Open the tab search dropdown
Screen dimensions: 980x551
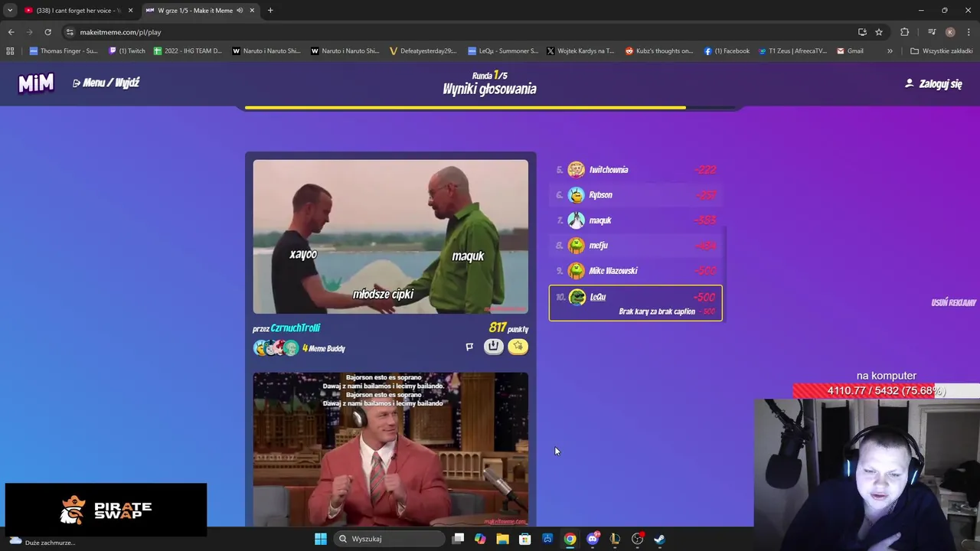tap(9, 10)
